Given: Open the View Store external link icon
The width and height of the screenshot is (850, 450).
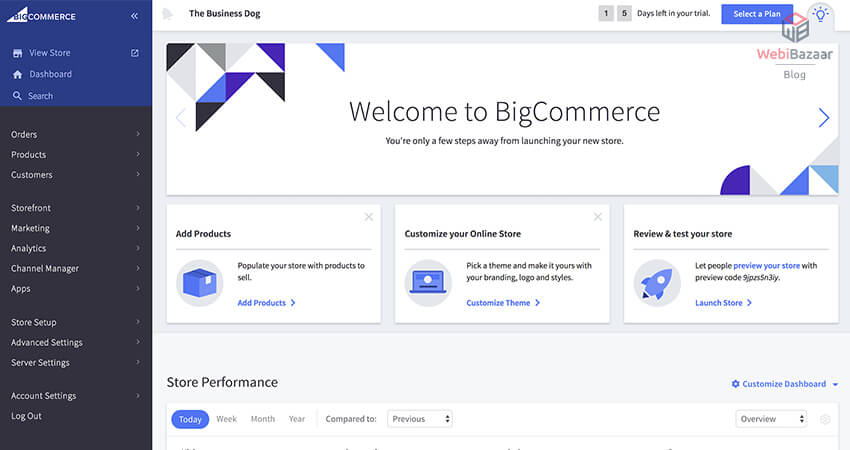Looking at the screenshot, I should pos(135,52).
